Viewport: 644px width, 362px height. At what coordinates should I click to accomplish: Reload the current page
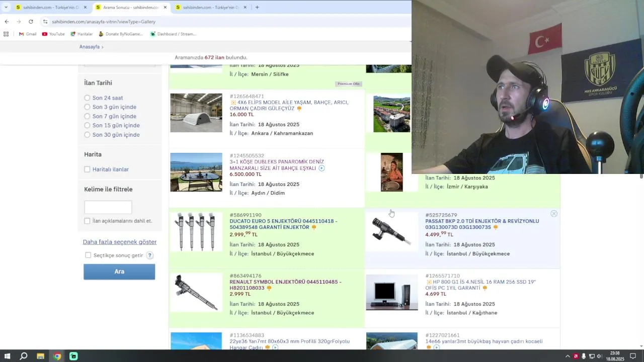point(31,22)
